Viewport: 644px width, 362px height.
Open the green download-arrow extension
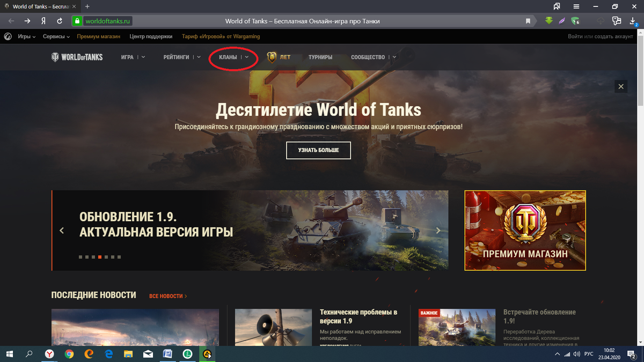549,21
